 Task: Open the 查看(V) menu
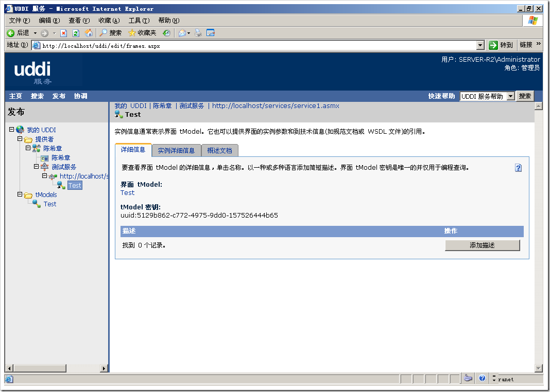79,20
